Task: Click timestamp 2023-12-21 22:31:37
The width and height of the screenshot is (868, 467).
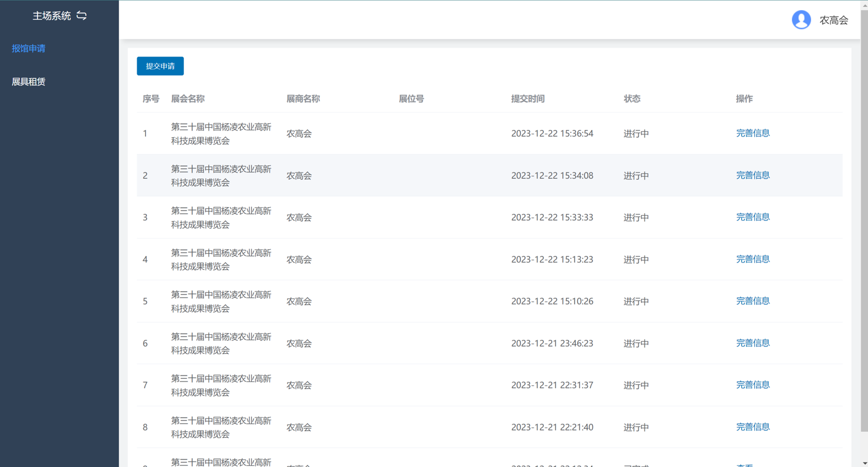Action: [x=552, y=385]
